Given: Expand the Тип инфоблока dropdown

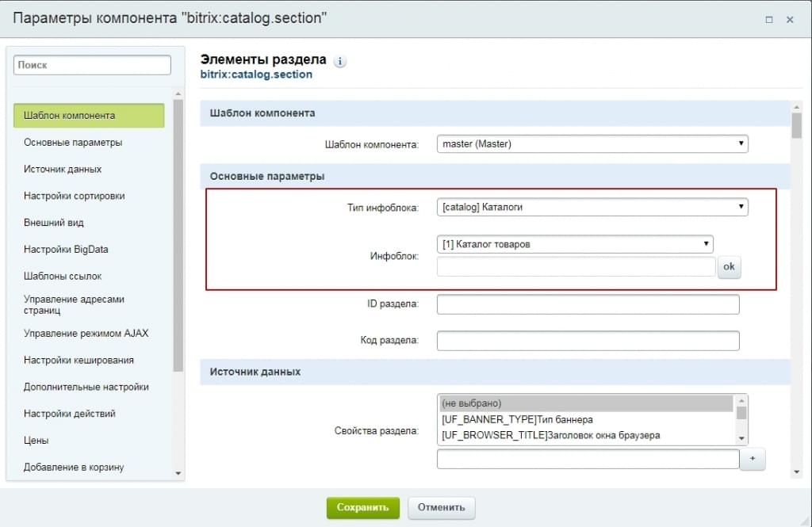Looking at the screenshot, I should click(x=592, y=207).
